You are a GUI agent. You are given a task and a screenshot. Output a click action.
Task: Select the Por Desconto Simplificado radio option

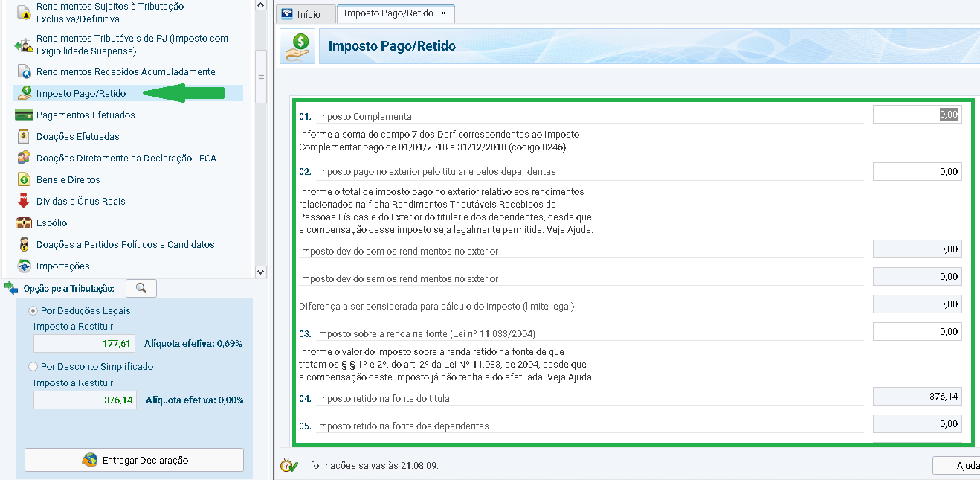coord(33,367)
